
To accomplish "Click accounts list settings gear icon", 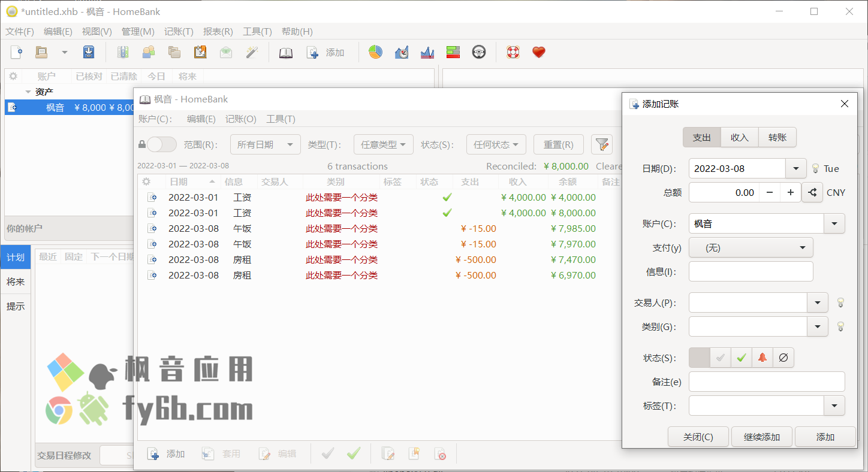I will 13,77.
